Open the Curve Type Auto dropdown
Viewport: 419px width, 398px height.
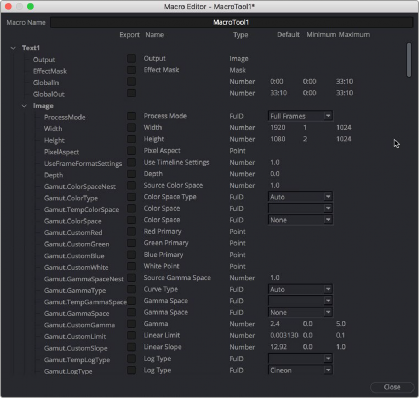click(x=300, y=289)
